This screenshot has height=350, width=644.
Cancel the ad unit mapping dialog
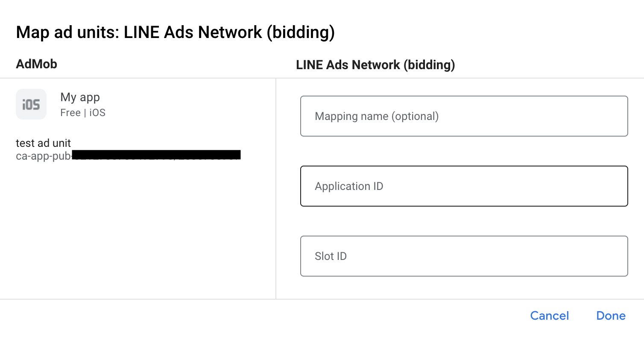click(x=549, y=315)
